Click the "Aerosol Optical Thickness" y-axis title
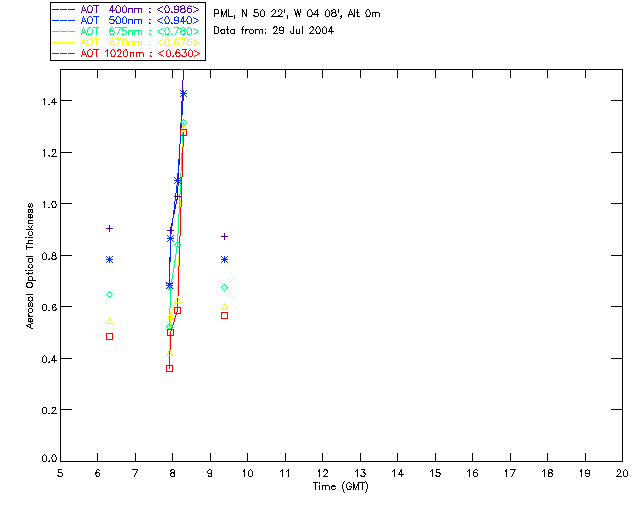This screenshot has width=640, height=512. (x=30, y=266)
